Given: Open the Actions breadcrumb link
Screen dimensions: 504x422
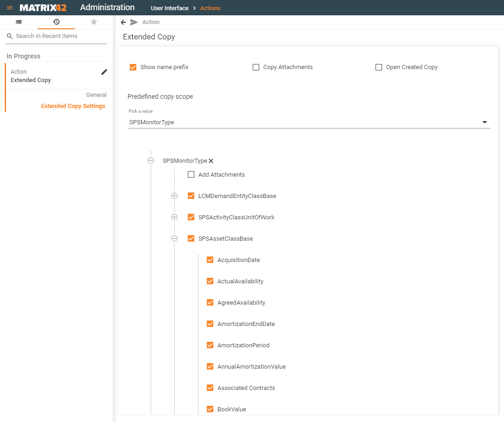Looking at the screenshot, I should (x=210, y=8).
